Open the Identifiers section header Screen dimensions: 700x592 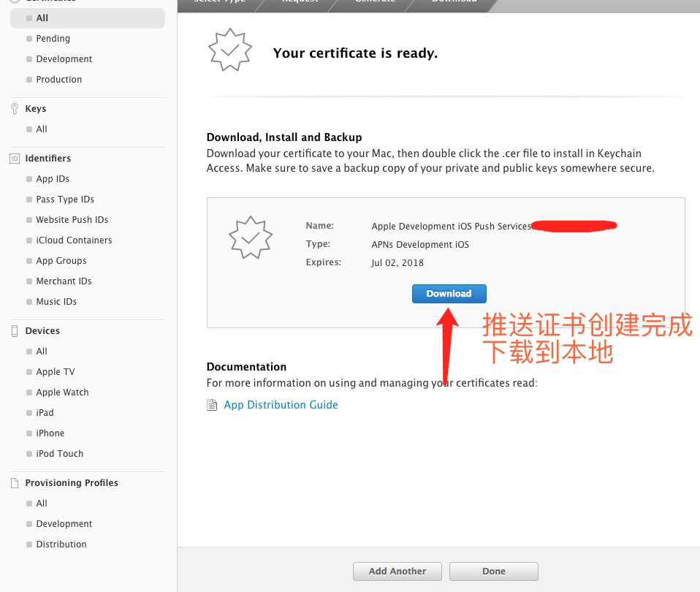[47, 159]
